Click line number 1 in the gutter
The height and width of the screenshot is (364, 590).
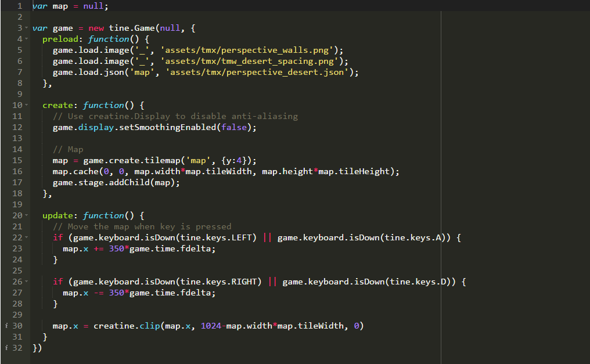pos(19,6)
